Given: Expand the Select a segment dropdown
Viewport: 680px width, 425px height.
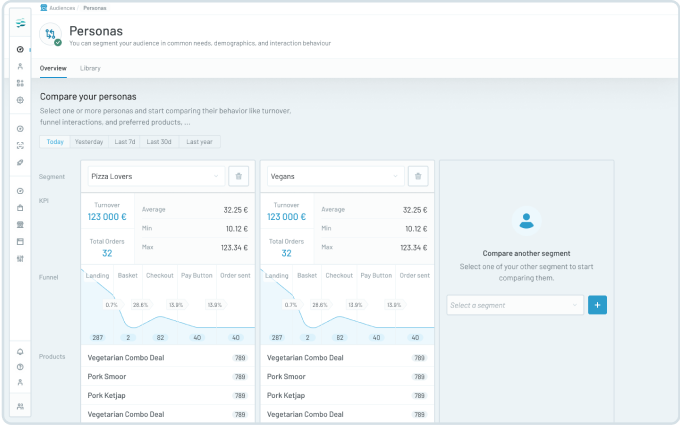Looking at the screenshot, I should [514, 305].
